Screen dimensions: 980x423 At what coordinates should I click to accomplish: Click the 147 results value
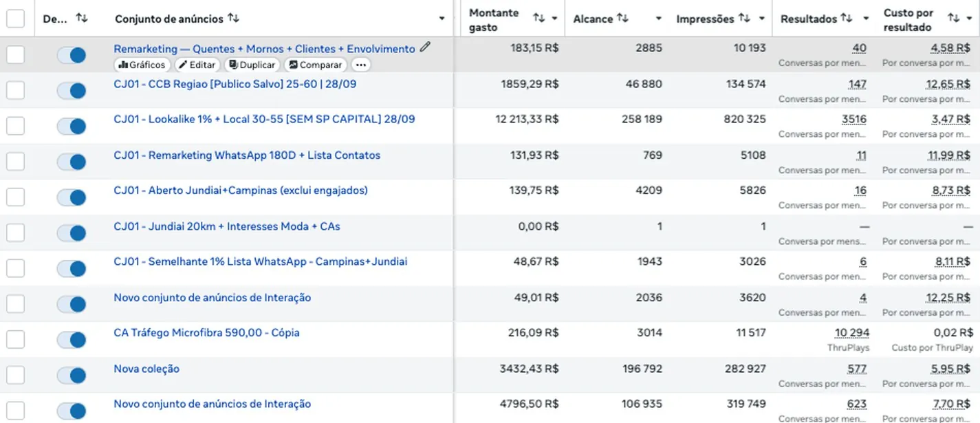pos(858,84)
